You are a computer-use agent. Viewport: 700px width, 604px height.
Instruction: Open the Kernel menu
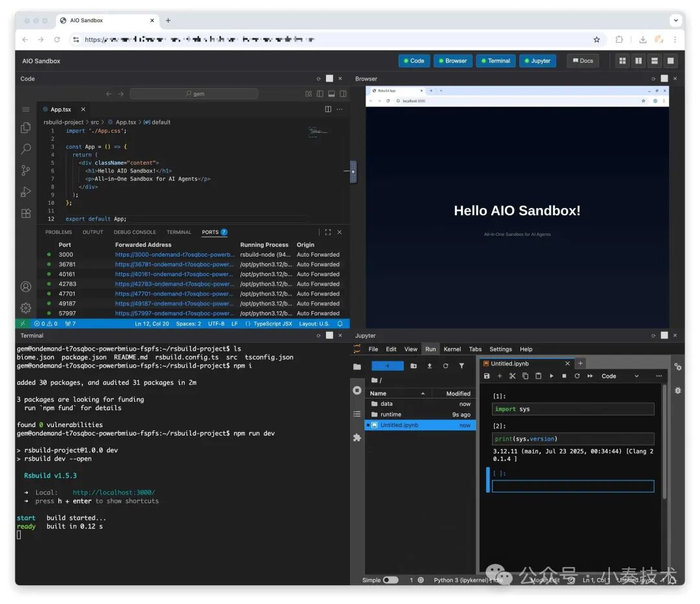(x=452, y=349)
